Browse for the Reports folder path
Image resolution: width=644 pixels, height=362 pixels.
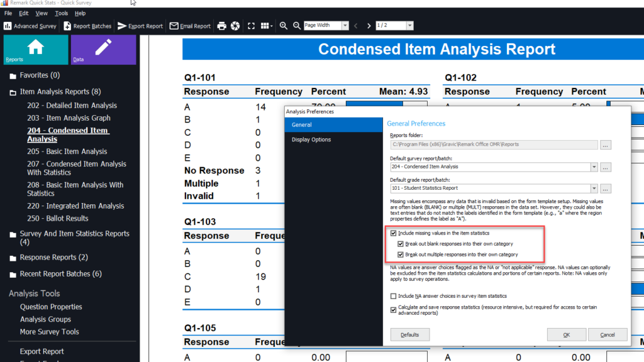click(606, 145)
